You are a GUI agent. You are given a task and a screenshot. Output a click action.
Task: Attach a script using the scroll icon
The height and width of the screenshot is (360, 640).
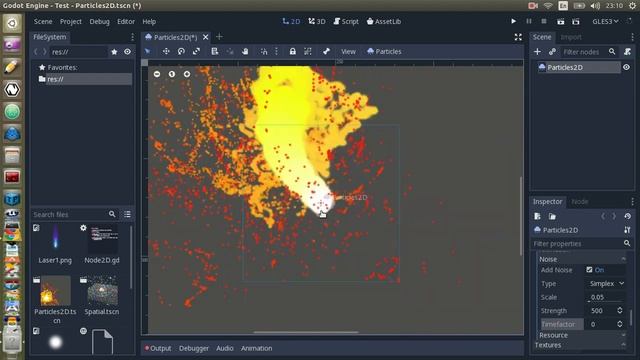627,52
